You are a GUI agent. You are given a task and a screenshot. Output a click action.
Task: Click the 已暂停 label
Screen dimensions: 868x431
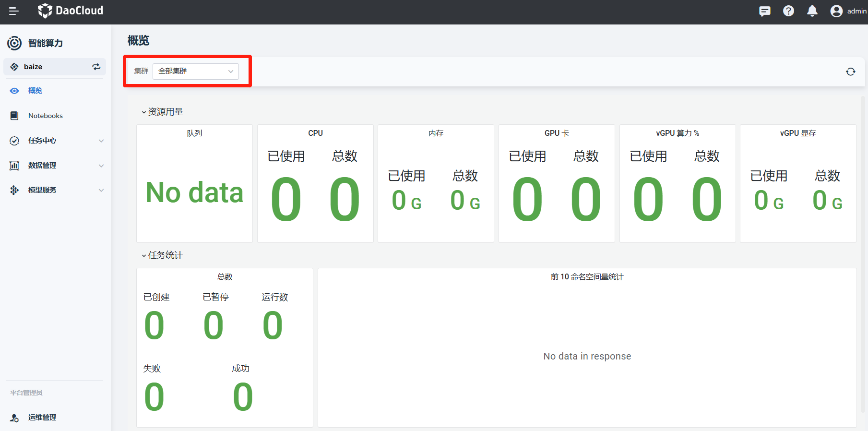[x=216, y=297]
